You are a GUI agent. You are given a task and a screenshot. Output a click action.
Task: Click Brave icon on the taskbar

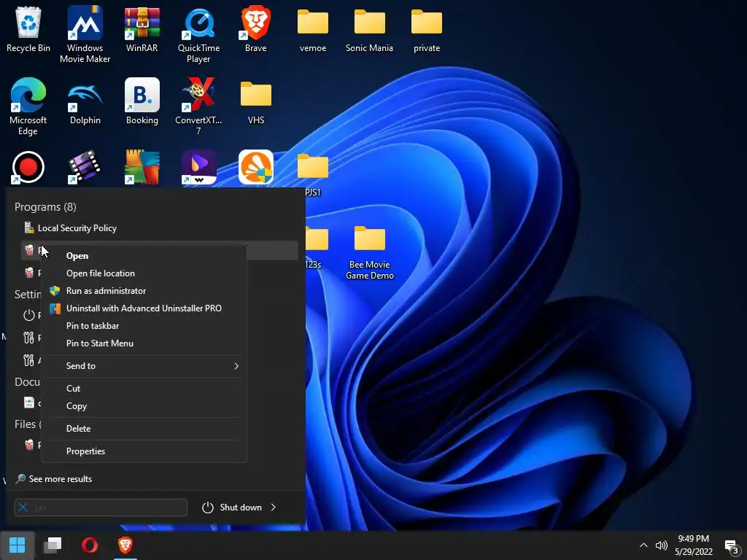click(x=125, y=545)
